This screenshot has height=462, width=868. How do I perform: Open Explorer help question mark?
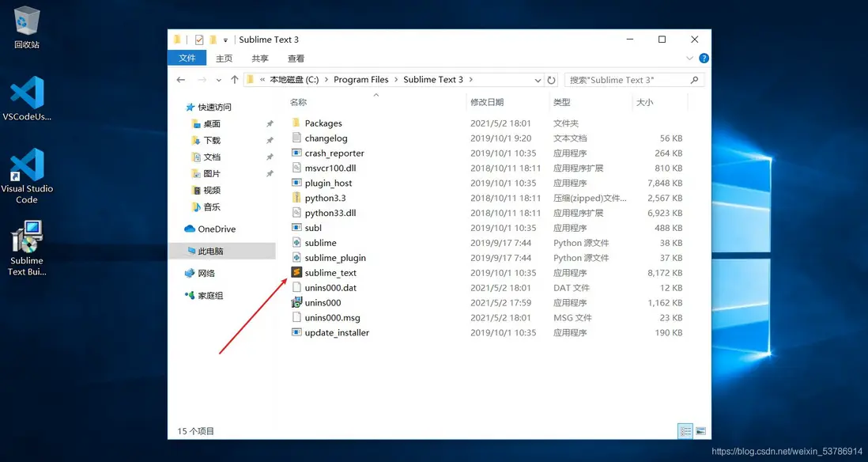704,59
